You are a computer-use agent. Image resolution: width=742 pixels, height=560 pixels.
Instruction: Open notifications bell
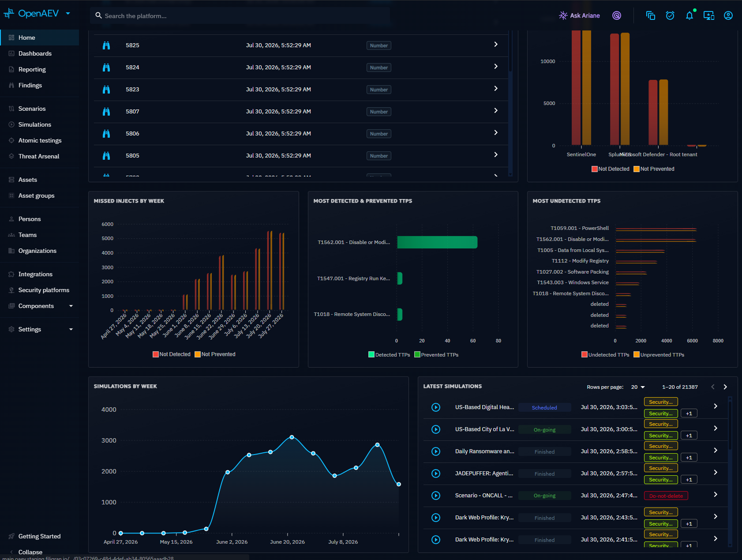pos(690,15)
